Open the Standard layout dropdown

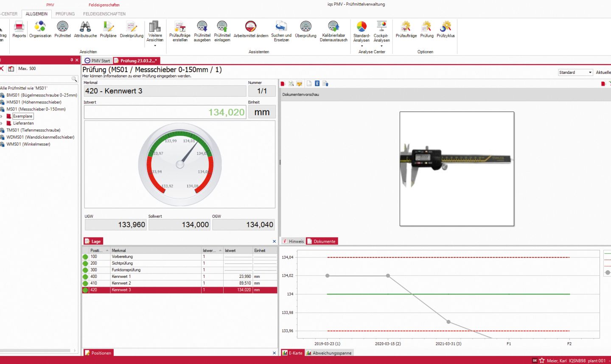tap(590, 73)
